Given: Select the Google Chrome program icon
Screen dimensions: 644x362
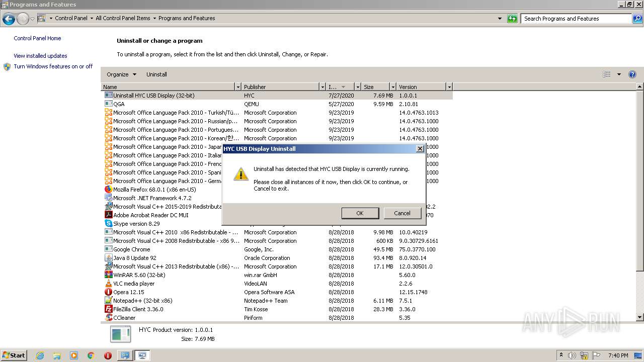Looking at the screenshot, I should click(x=108, y=249).
